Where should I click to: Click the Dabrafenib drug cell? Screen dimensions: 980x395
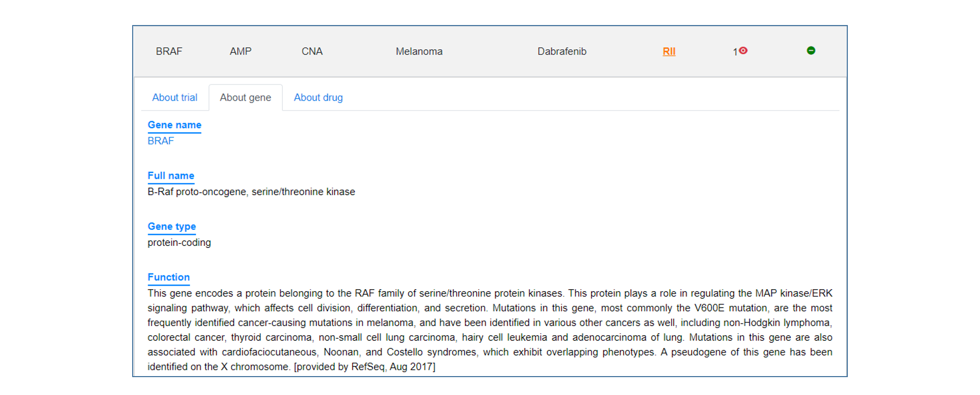coord(562,52)
